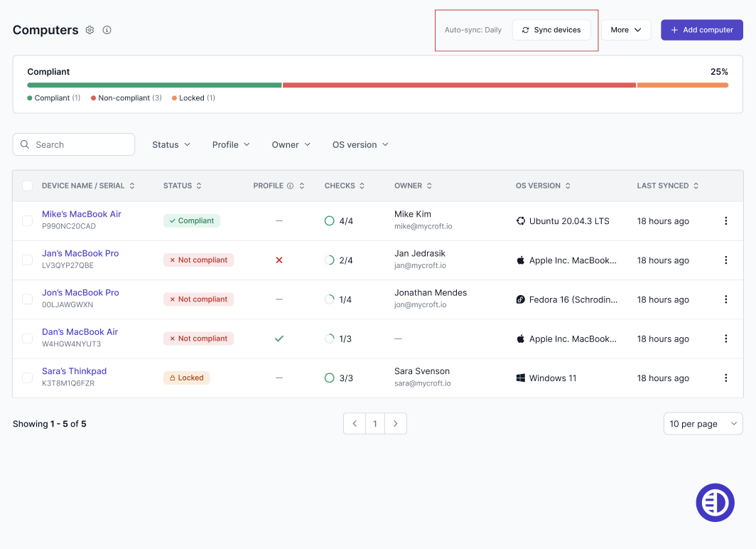Open the round help widget icon
The width and height of the screenshot is (756, 549).
(715, 503)
